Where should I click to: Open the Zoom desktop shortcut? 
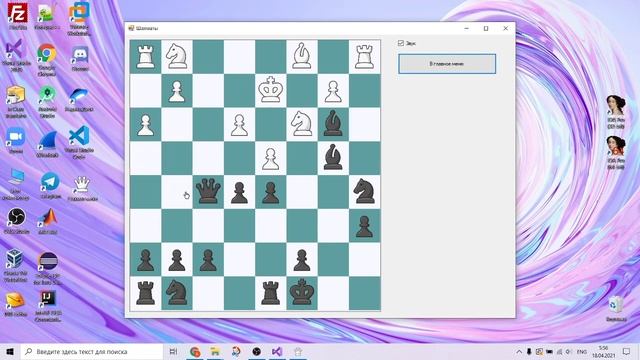coord(16,141)
